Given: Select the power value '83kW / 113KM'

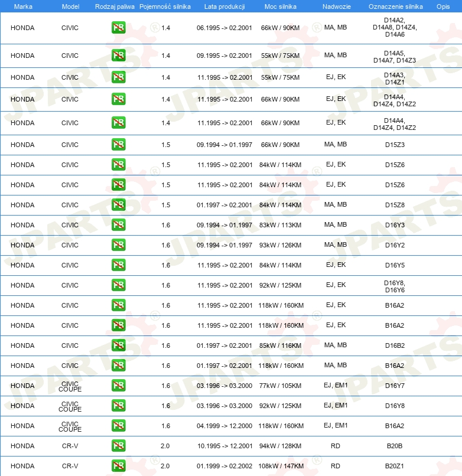Looking at the screenshot, I should tap(280, 225).
